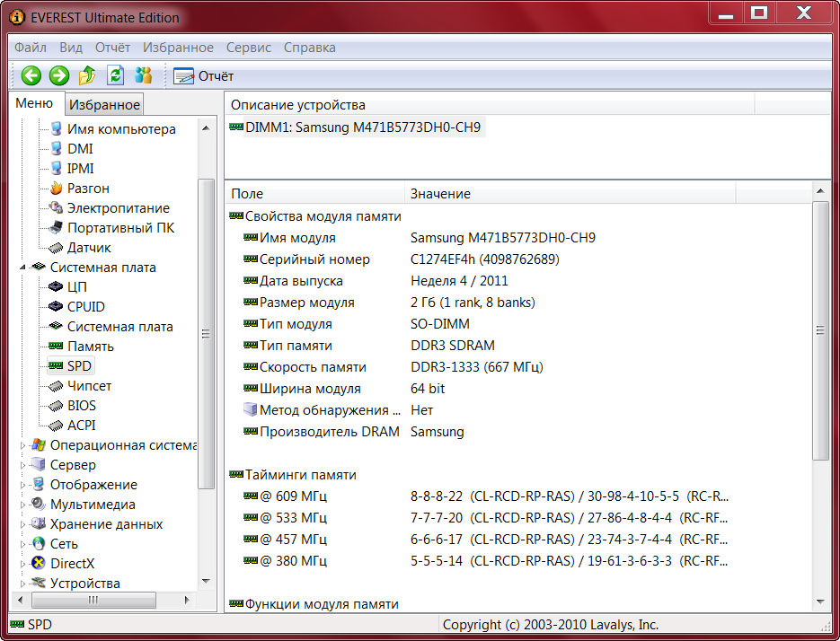Click the users icon in the toolbar
This screenshot has height=641, width=840.
(x=143, y=75)
